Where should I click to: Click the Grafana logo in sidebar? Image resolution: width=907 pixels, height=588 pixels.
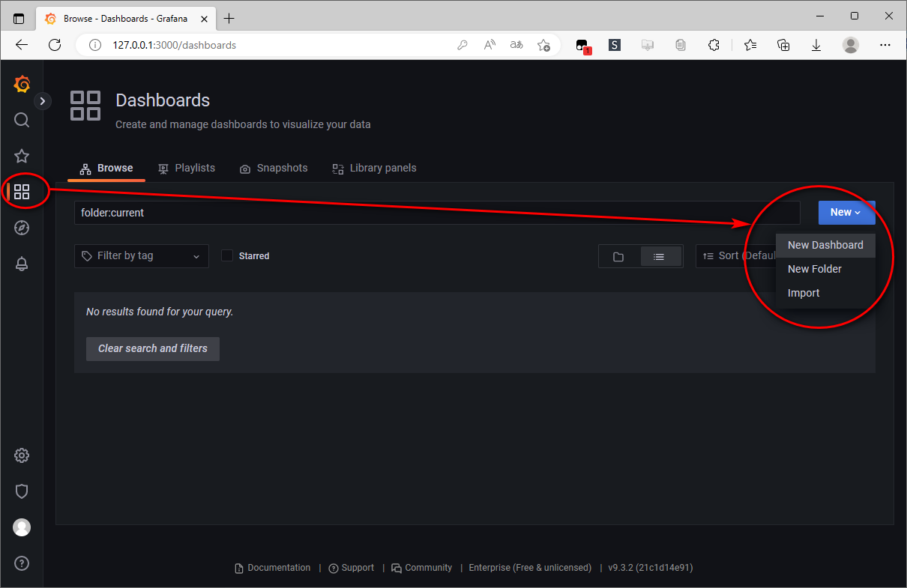(22, 84)
